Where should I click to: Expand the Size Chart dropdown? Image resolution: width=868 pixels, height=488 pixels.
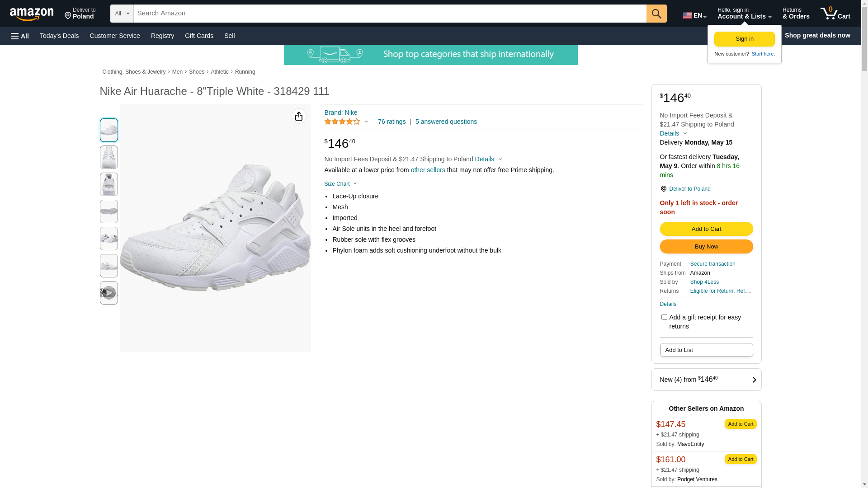tap(340, 184)
